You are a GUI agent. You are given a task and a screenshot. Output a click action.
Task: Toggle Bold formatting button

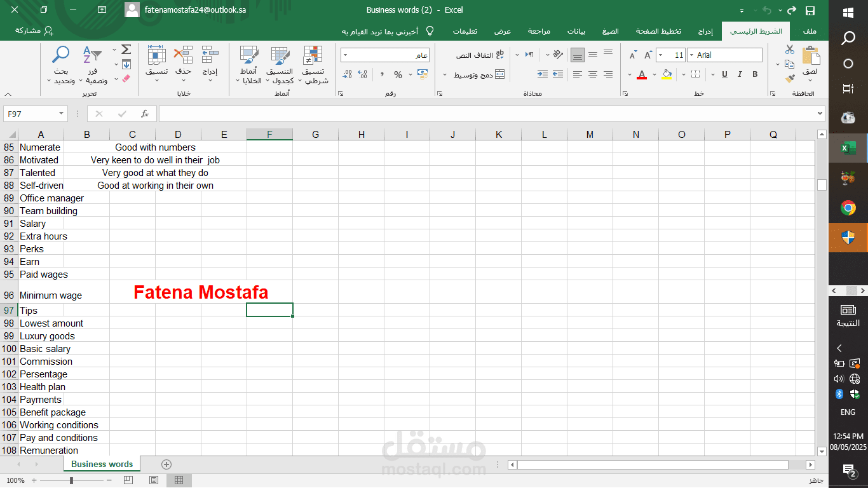[755, 74]
